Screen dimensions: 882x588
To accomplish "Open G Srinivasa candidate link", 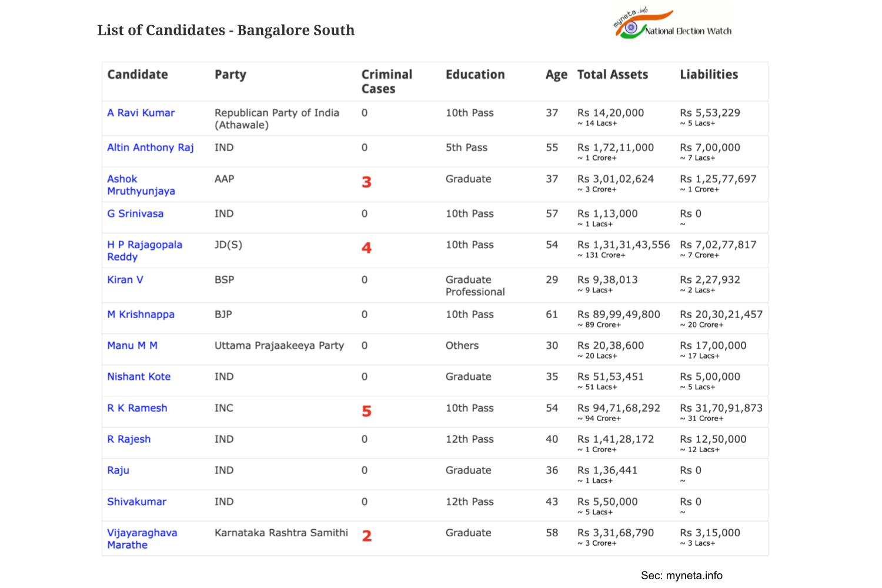I will click(x=135, y=213).
